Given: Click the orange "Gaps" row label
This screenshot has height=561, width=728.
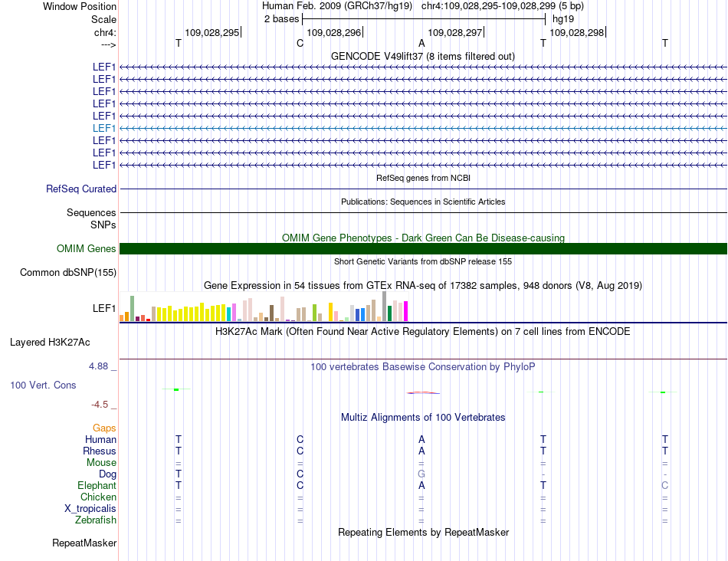Looking at the screenshot, I should [104, 428].
